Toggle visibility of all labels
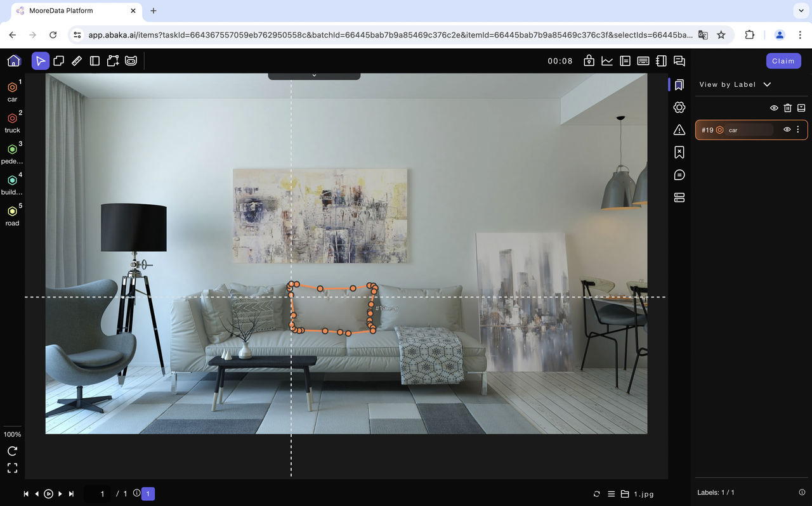 click(x=774, y=108)
